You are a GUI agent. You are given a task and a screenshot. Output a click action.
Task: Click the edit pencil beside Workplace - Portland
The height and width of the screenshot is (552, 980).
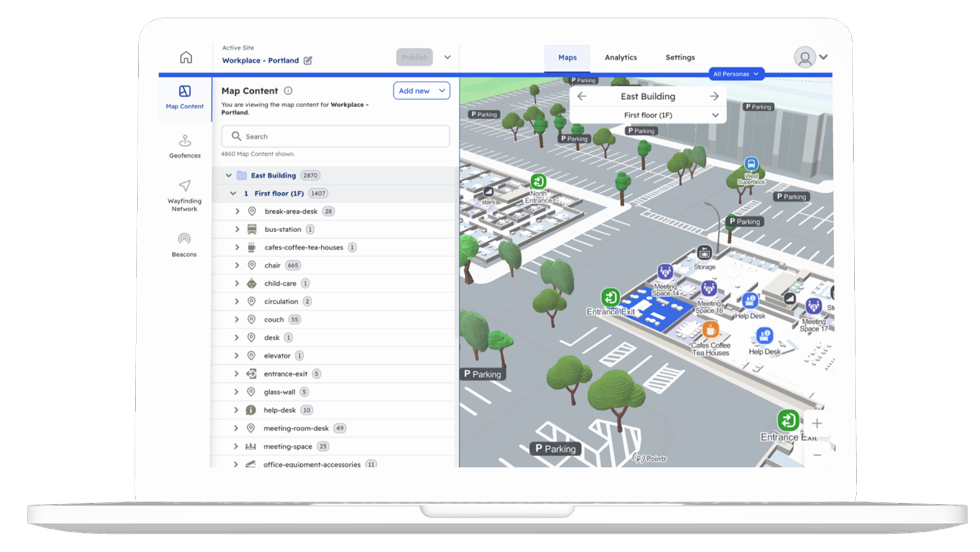(x=308, y=60)
